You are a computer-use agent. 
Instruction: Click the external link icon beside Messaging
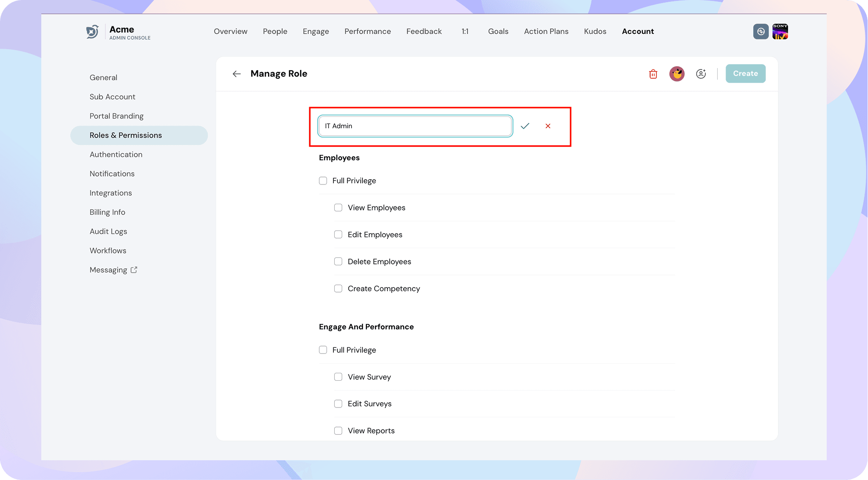pos(134,270)
